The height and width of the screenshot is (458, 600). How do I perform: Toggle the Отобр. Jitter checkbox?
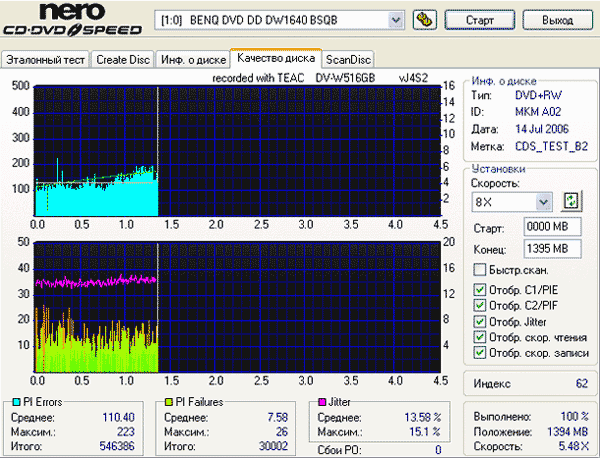(x=480, y=322)
